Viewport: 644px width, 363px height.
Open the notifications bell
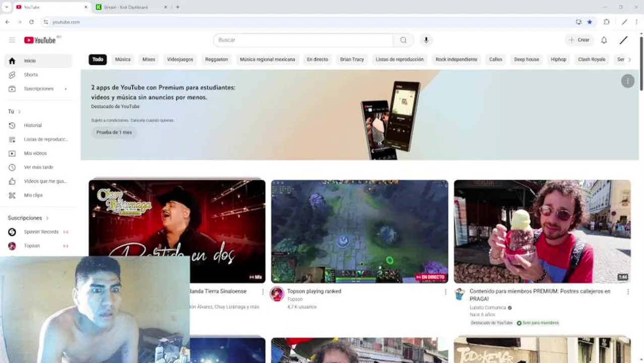(x=604, y=40)
